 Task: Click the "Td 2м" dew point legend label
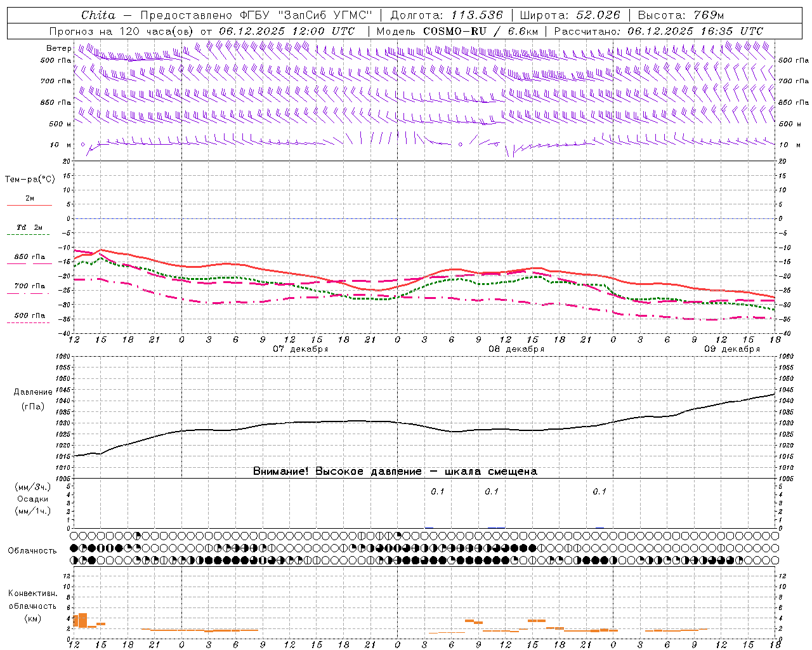[x=30, y=227]
